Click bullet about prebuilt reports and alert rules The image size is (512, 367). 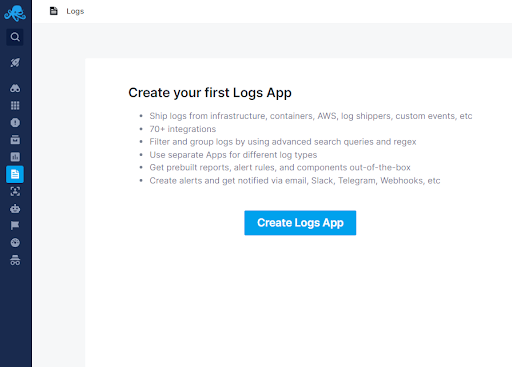click(x=280, y=167)
